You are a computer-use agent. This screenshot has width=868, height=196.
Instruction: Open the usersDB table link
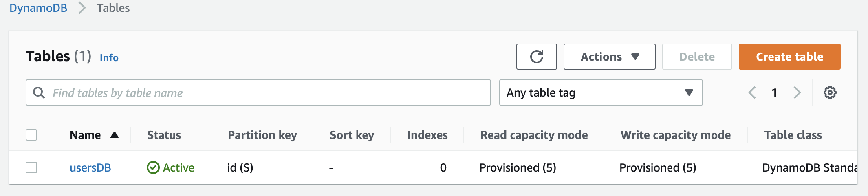click(x=90, y=167)
